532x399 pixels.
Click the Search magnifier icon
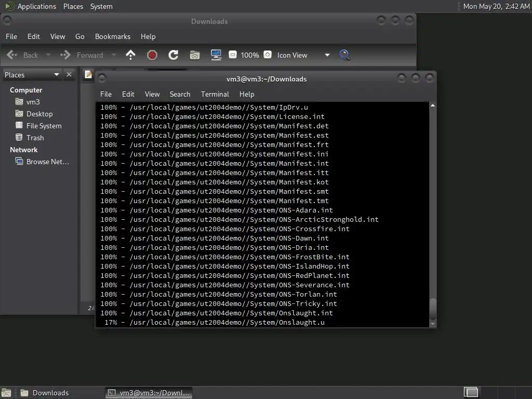pos(345,55)
